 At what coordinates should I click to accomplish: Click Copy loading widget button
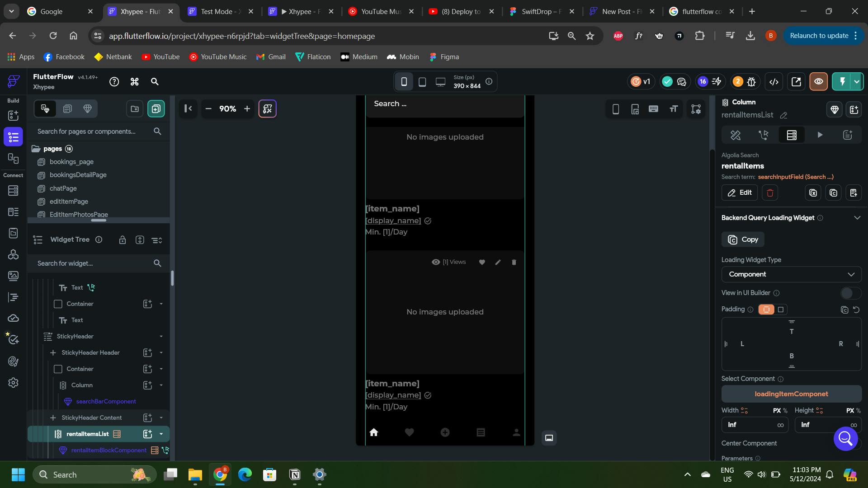point(743,240)
